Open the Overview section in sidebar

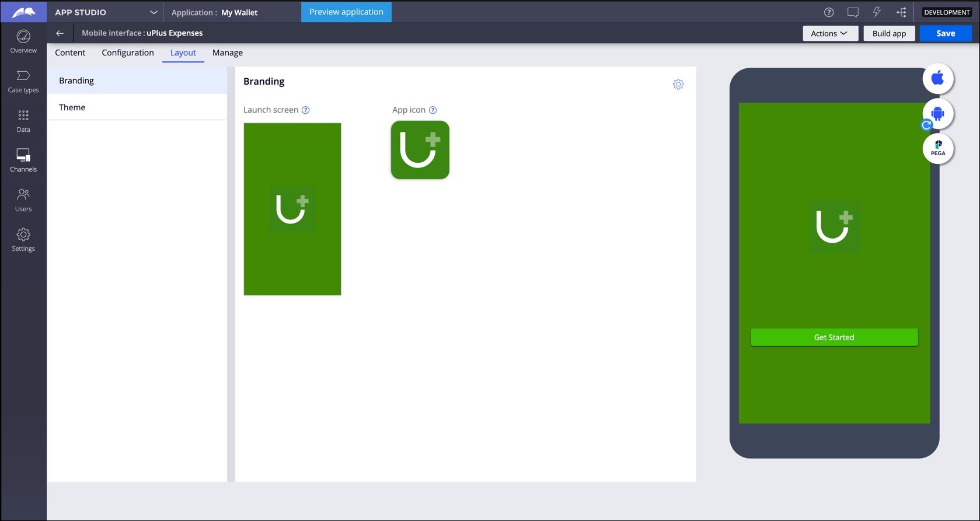(23, 42)
